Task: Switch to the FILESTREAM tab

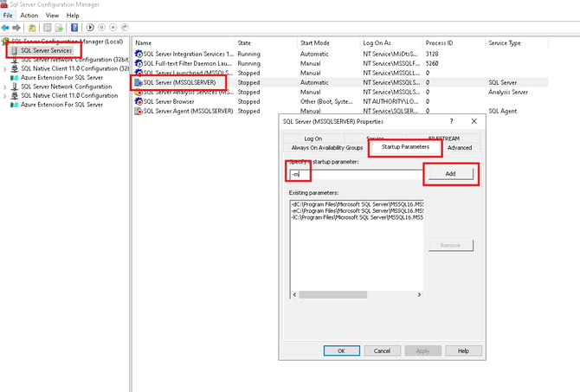Action: (x=444, y=138)
